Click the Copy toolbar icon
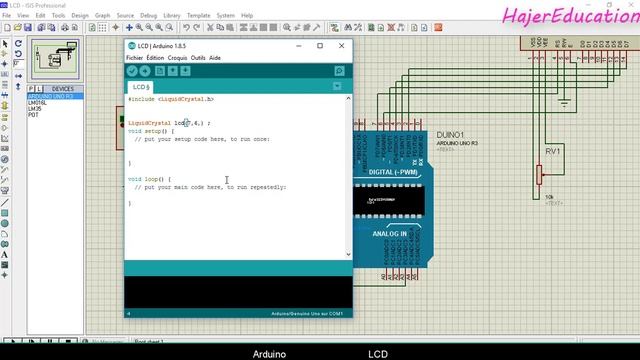Screen dimensions: 640x360 click(220, 28)
